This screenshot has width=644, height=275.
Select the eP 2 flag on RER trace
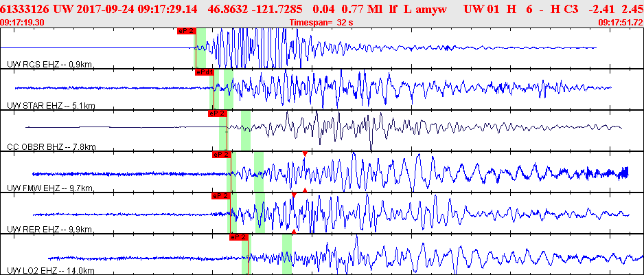pos(221,196)
